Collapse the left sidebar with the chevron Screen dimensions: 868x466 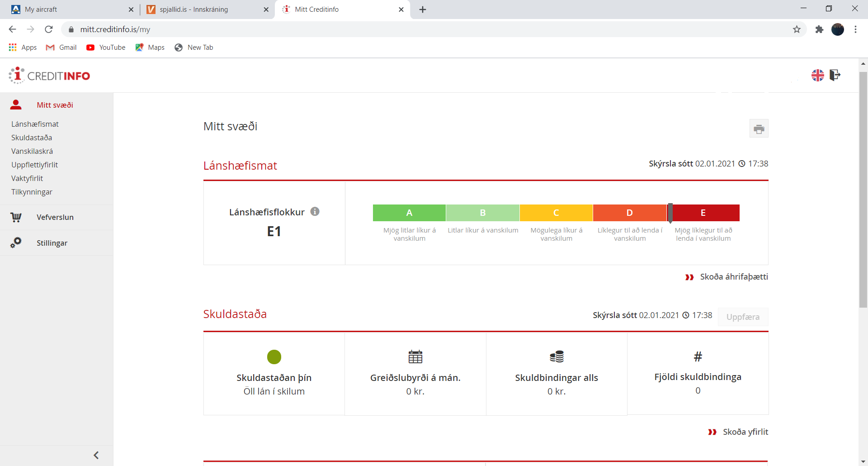tap(96, 455)
